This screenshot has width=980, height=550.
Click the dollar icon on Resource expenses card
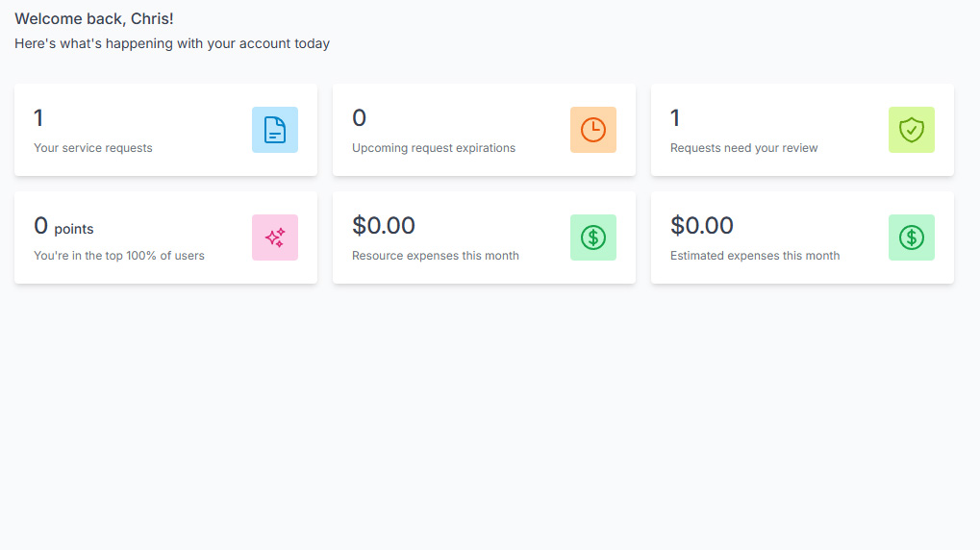593,237
